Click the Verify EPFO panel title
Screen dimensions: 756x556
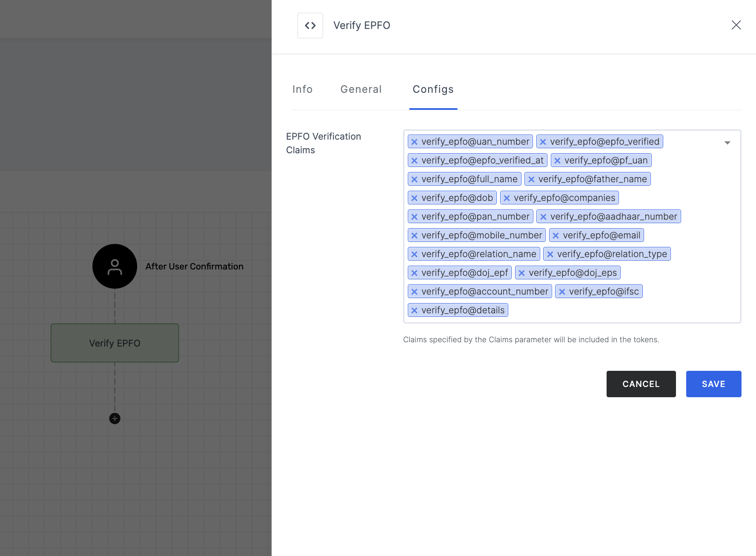(362, 26)
